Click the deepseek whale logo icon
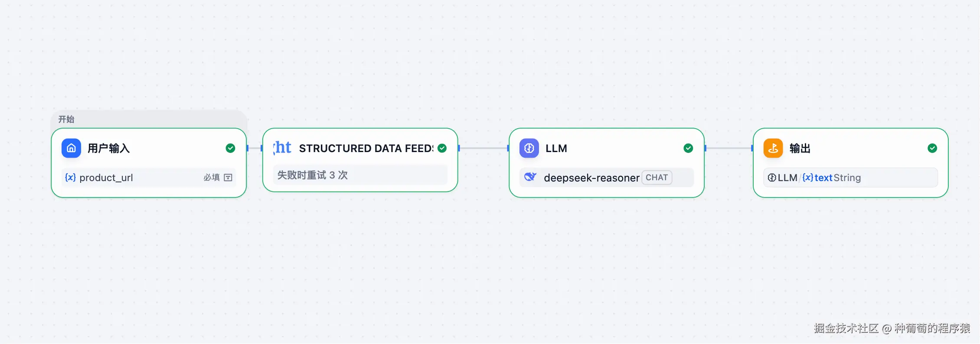The width and height of the screenshot is (980, 344). coord(530,177)
